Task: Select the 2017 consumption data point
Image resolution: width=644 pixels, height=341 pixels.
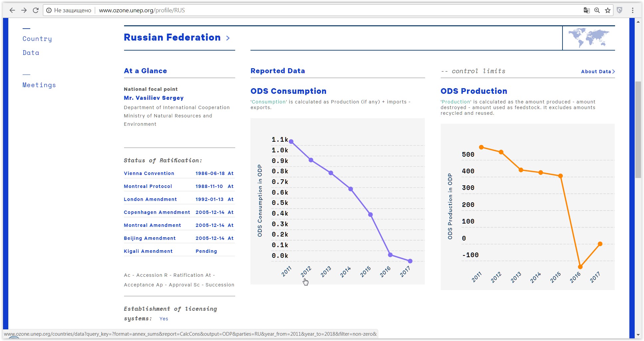Action: (x=410, y=261)
